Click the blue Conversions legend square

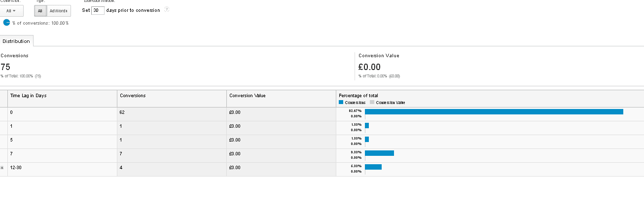click(x=341, y=103)
